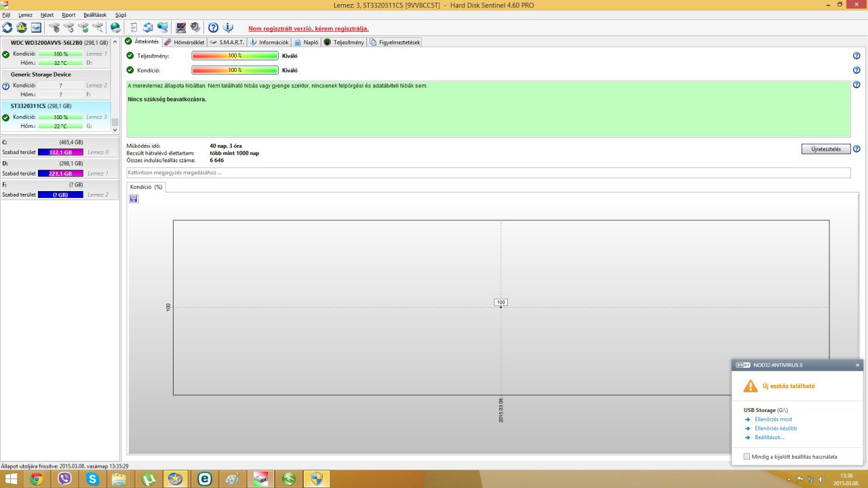Click the disk with clock toolbar icon
The image size is (868, 488).
(x=68, y=28)
